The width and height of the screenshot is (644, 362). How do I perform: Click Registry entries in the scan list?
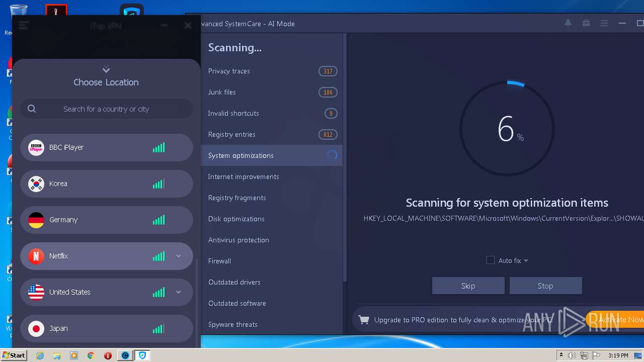(272, 134)
